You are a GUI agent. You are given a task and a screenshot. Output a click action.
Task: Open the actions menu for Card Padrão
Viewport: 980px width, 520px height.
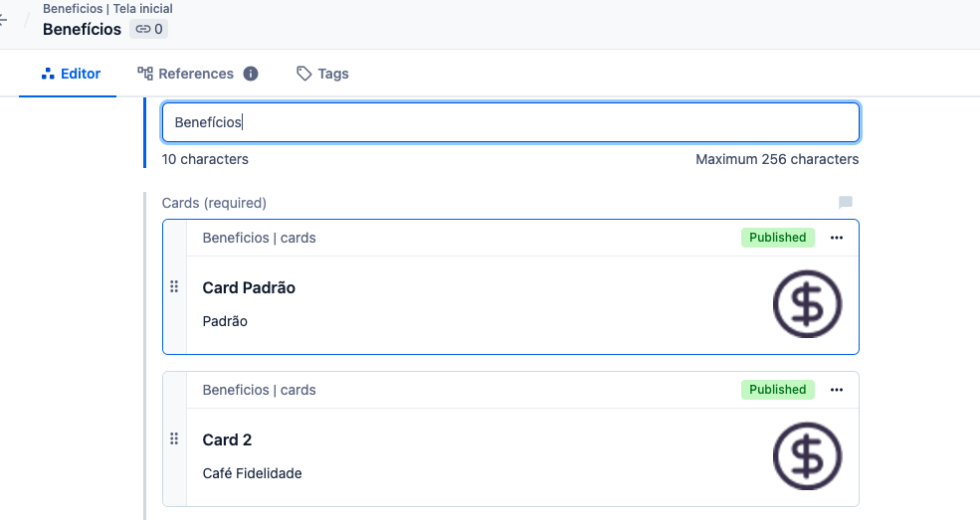click(x=836, y=238)
